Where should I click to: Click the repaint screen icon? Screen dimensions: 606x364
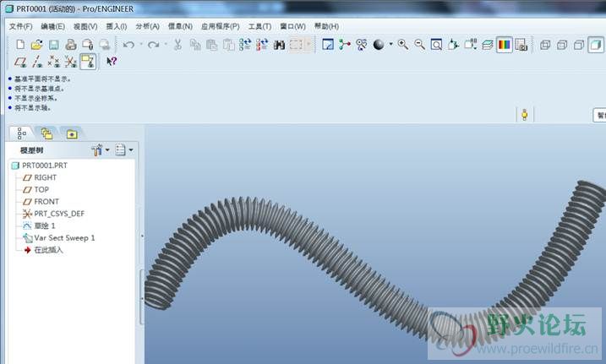click(x=328, y=45)
